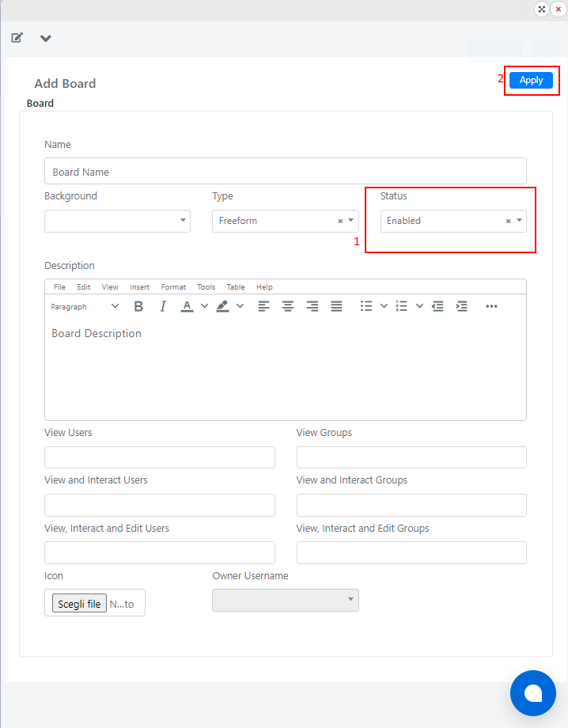Justify text
This screenshot has height=728, width=568.
click(336, 306)
